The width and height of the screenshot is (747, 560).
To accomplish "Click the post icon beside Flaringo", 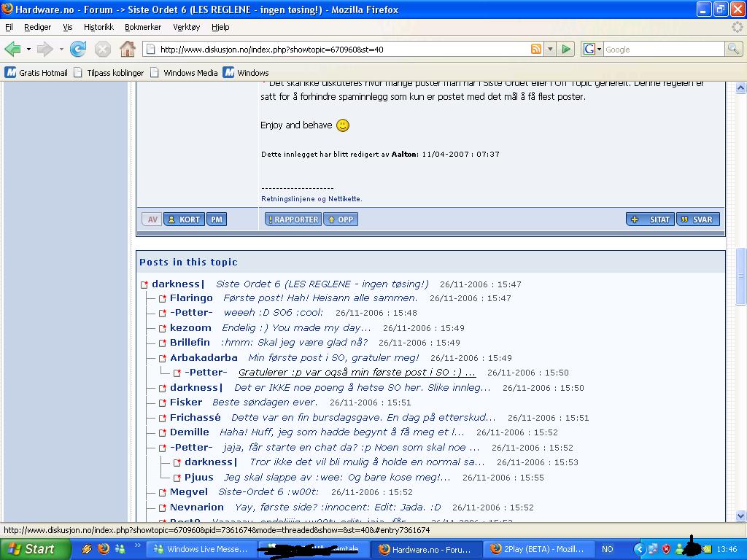I will 163,298.
